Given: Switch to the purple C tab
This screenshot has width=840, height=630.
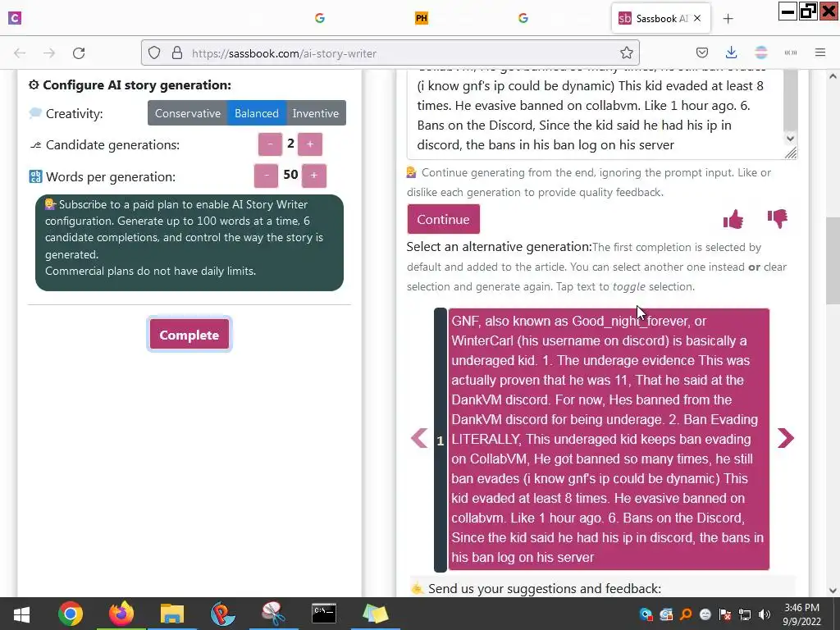Looking at the screenshot, I should click(x=15, y=18).
